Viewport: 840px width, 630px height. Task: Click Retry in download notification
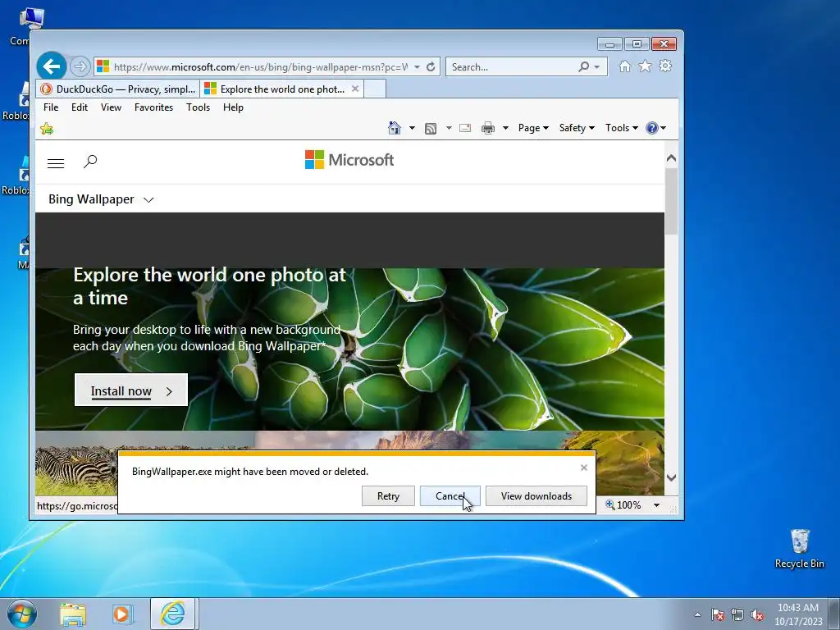388,496
